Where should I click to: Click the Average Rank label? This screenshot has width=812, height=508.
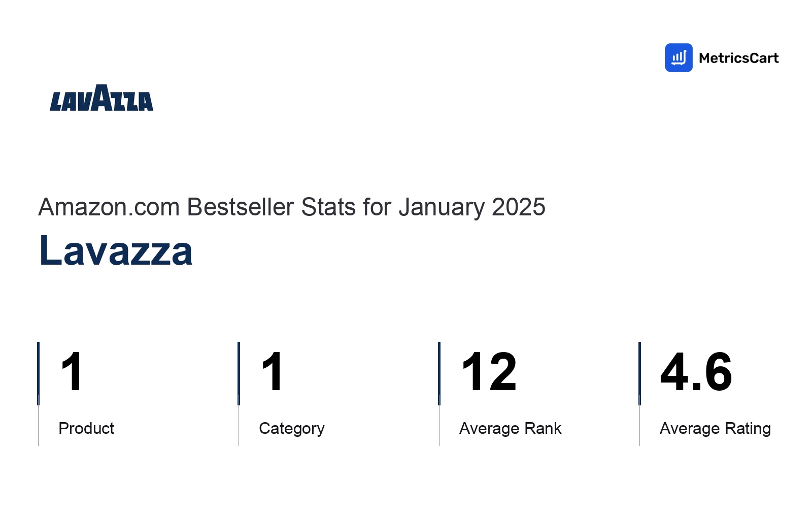(x=510, y=428)
